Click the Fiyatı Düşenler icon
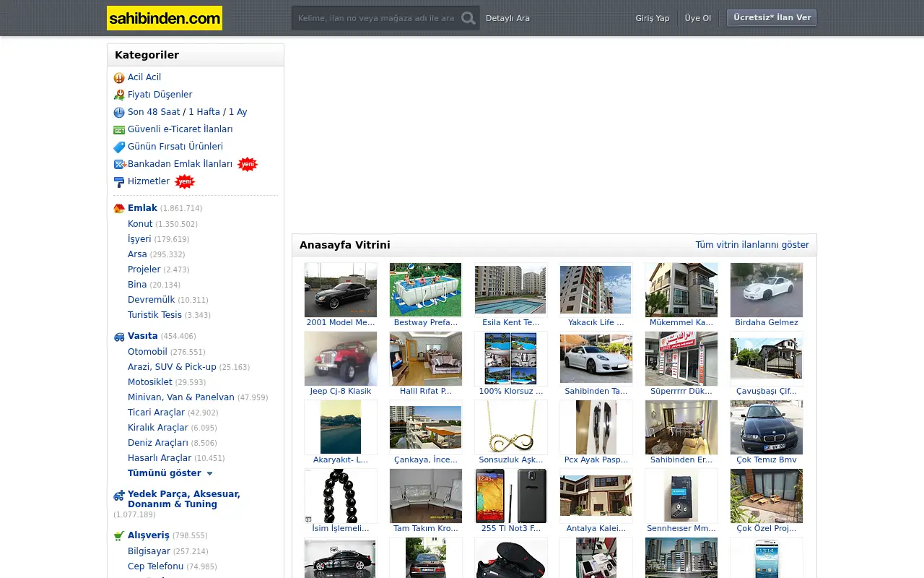This screenshot has width=924, height=578. [x=119, y=95]
